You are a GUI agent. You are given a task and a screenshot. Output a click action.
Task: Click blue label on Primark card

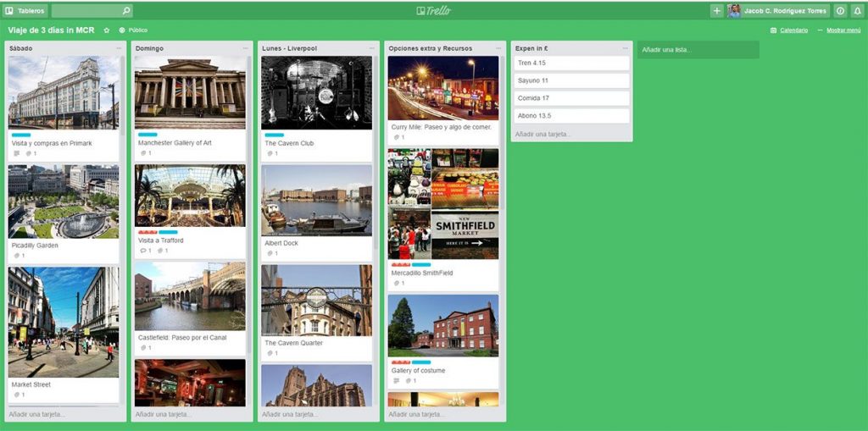[21, 135]
